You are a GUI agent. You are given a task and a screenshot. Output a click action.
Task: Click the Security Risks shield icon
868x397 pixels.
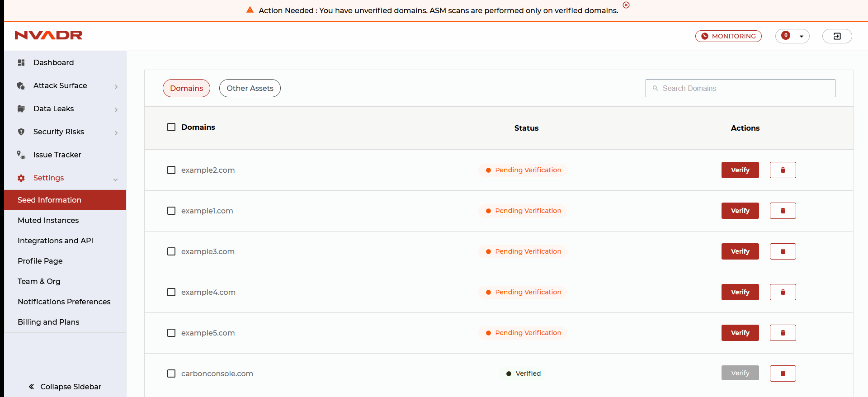pyautogui.click(x=21, y=132)
